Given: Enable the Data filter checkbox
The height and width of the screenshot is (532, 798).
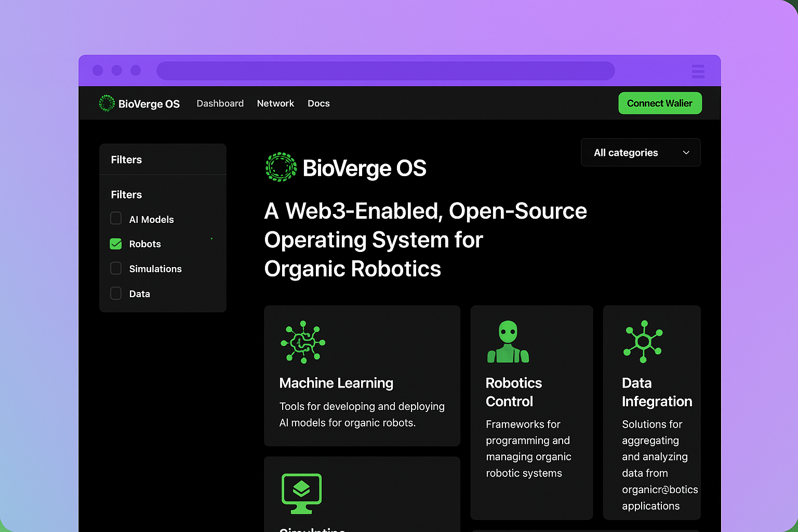Looking at the screenshot, I should [x=116, y=293].
